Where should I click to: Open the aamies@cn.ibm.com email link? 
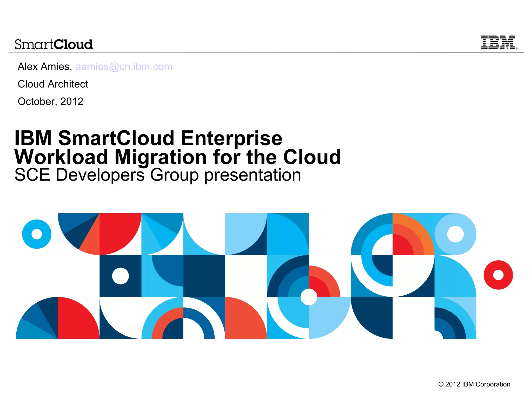click(x=124, y=67)
